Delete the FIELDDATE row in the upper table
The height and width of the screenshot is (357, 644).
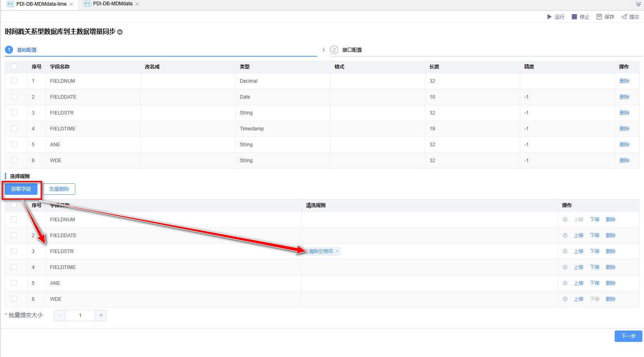[624, 97]
